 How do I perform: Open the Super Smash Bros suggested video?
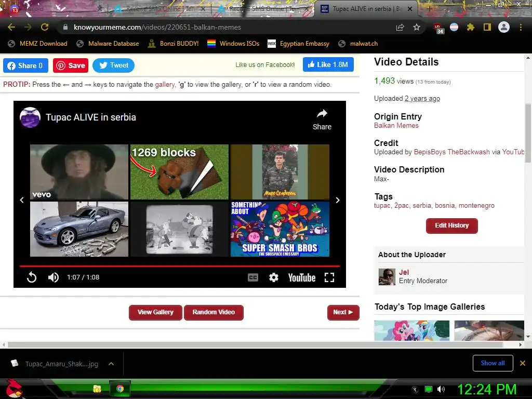point(280,229)
